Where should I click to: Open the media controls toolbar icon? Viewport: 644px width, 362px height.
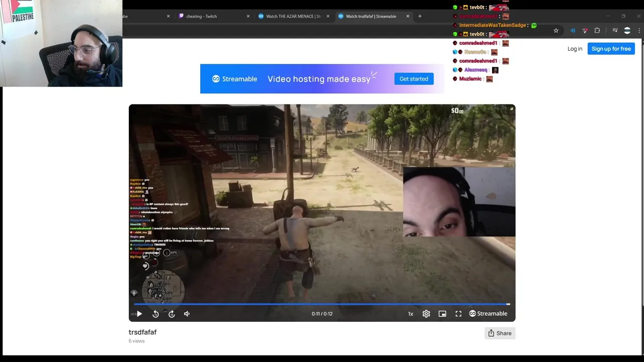[615, 31]
